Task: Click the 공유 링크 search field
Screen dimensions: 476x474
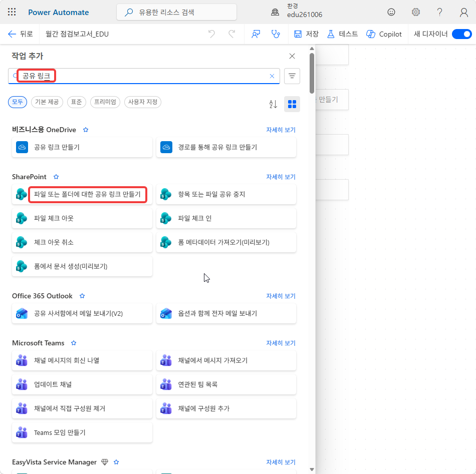Action: [x=144, y=76]
